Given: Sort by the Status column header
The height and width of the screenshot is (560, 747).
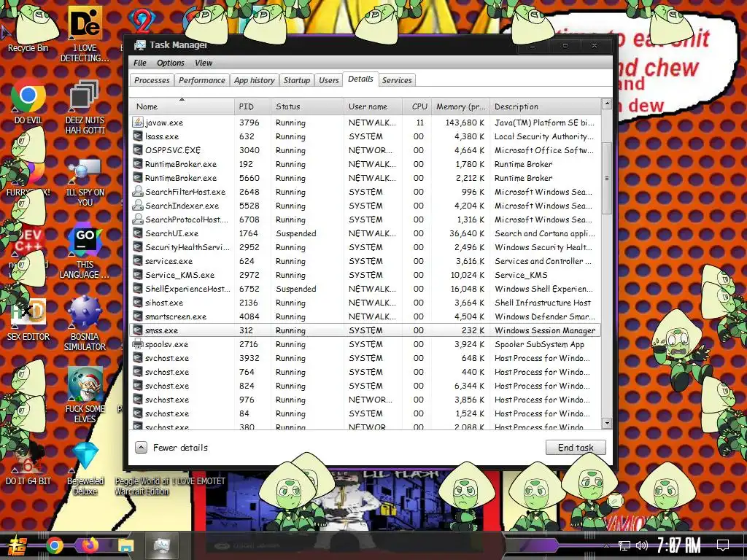Looking at the screenshot, I should click(x=307, y=106).
